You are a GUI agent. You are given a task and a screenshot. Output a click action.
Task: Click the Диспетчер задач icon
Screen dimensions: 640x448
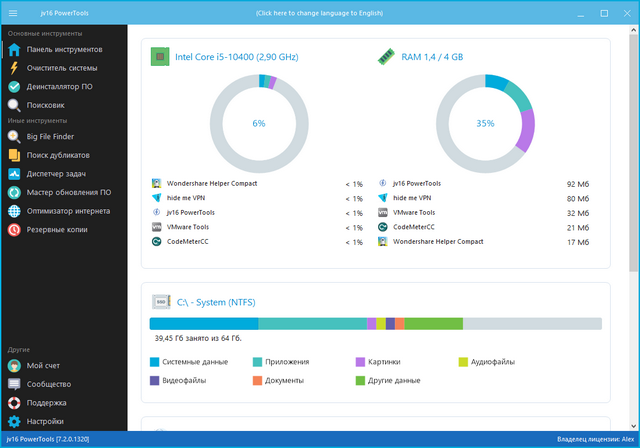point(14,173)
